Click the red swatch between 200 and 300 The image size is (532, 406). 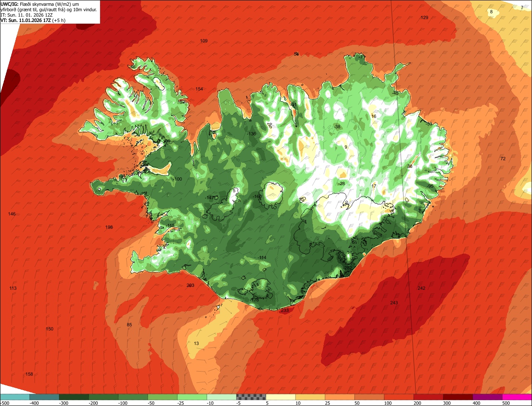(428, 397)
